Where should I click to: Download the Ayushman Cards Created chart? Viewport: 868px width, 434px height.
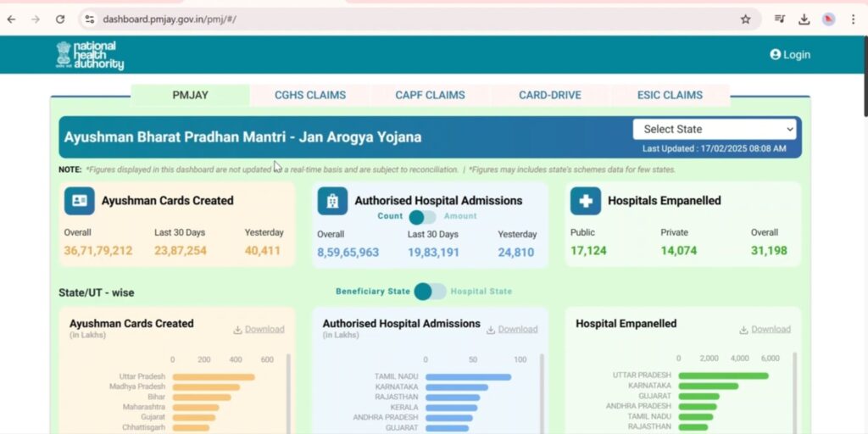[259, 330]
